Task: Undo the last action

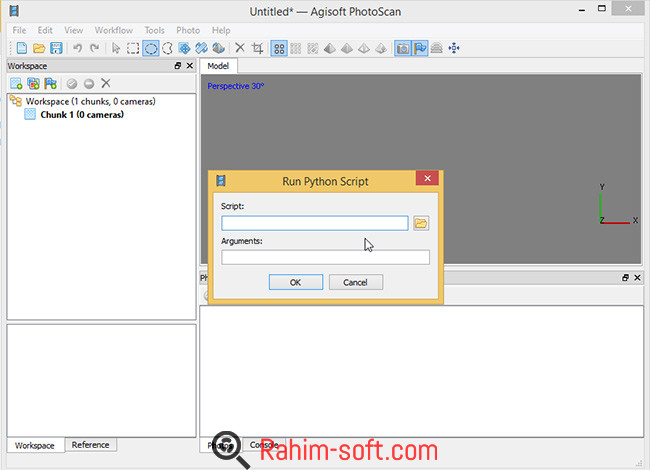Action: (x=77, y=48)
